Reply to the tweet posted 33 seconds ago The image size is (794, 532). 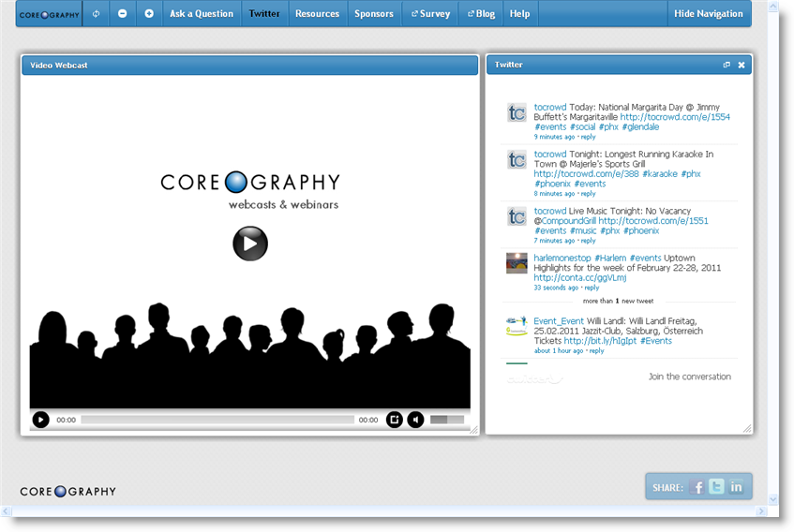click(x=592, y=288)
